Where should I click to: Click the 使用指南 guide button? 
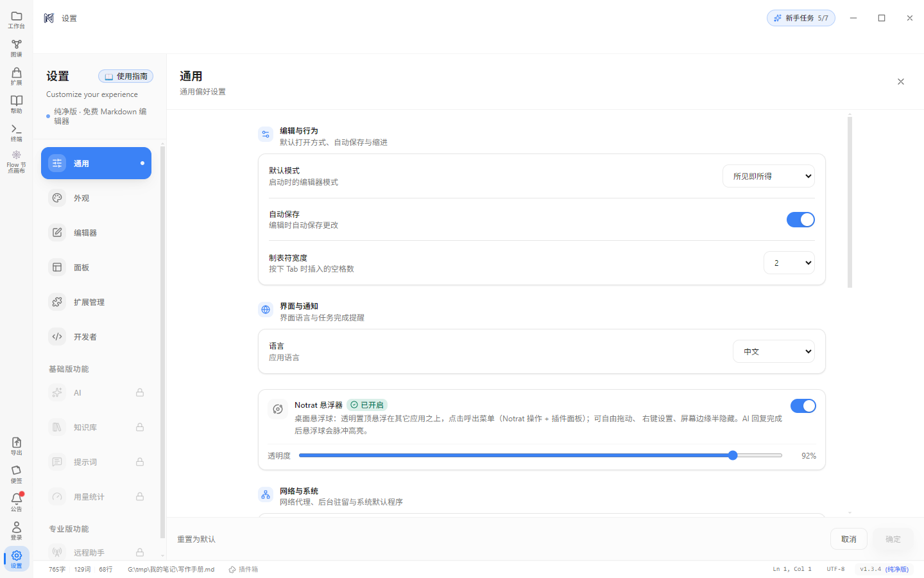(x=126, y=76)
